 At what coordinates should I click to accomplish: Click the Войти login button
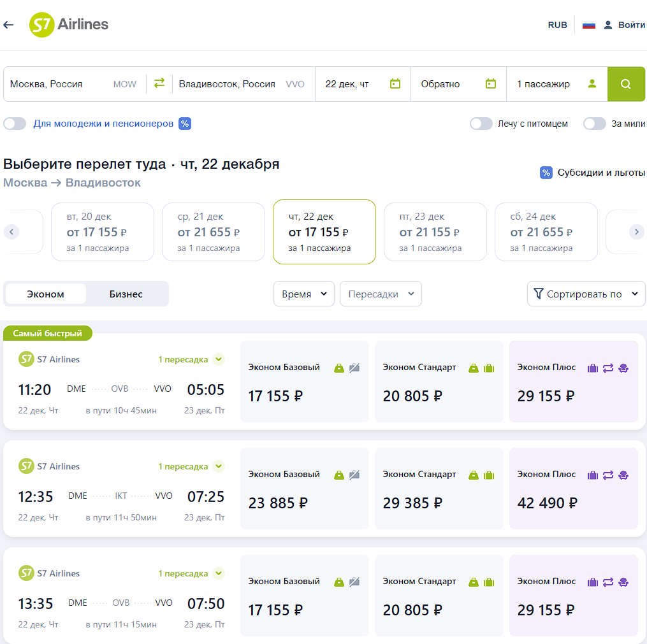[x=625, y=25]
